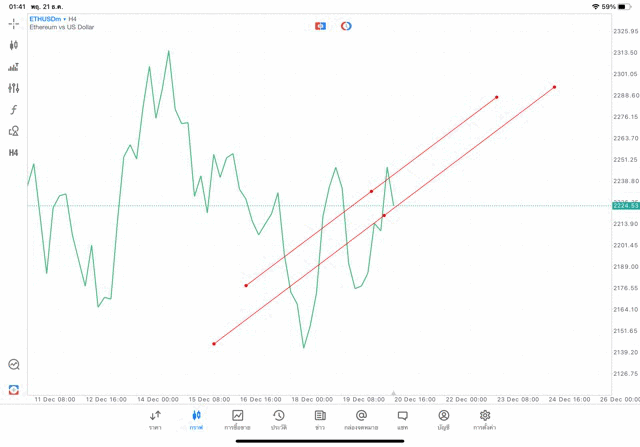The width and height of the screenshot is (640, 447).
Task: Open the ข่าว news tab
Action: pos(320,420)
